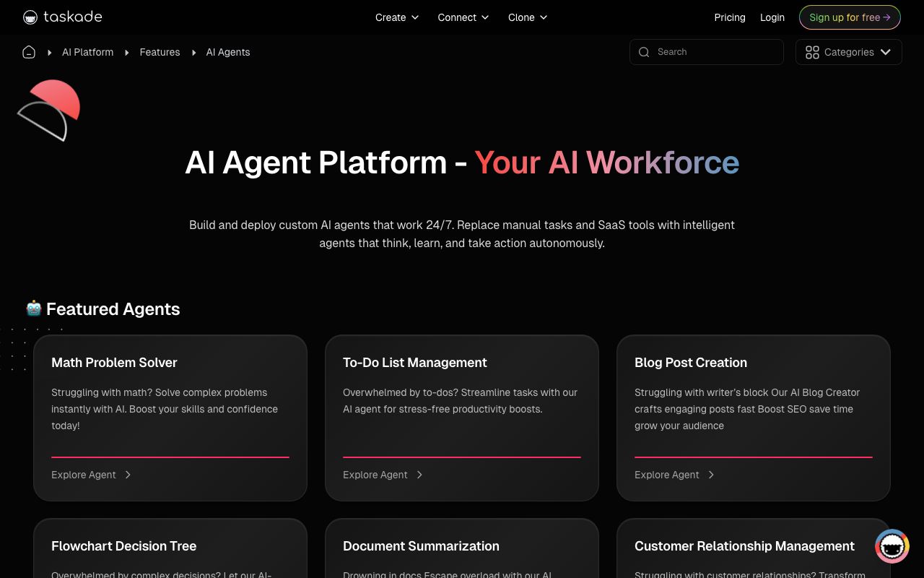Click the Login link
The height and width of the screenshot is (578, 924).
click(772, 17)
